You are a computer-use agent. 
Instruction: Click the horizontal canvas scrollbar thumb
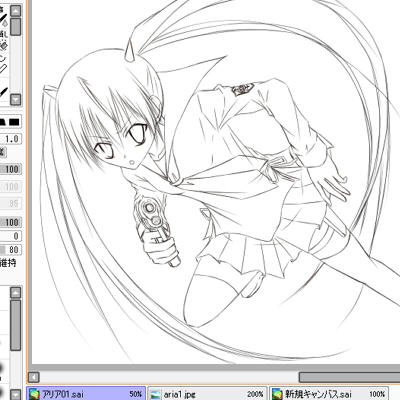[349, 377]
